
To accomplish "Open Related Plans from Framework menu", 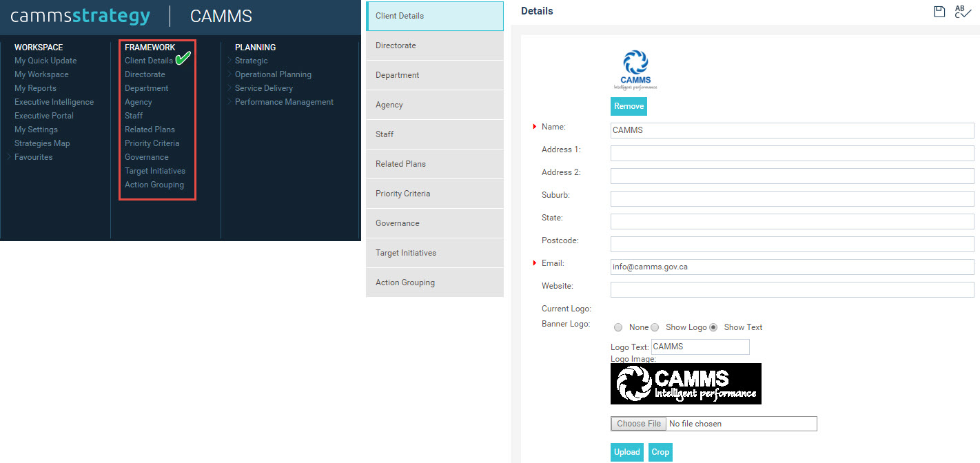I will pyautogui.click(x=150, y=130).
